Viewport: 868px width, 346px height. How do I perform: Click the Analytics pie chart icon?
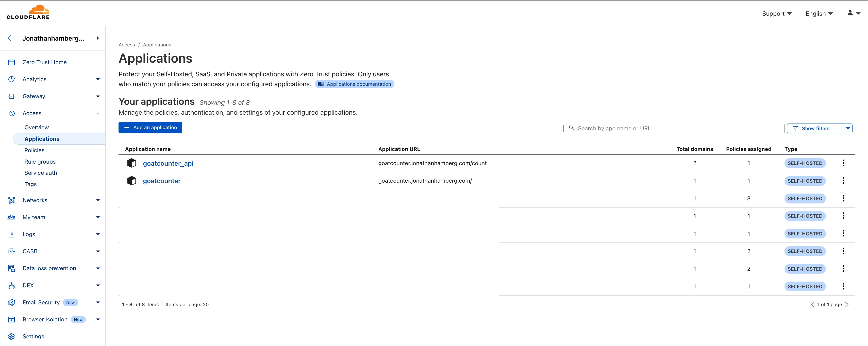point(11,79)
